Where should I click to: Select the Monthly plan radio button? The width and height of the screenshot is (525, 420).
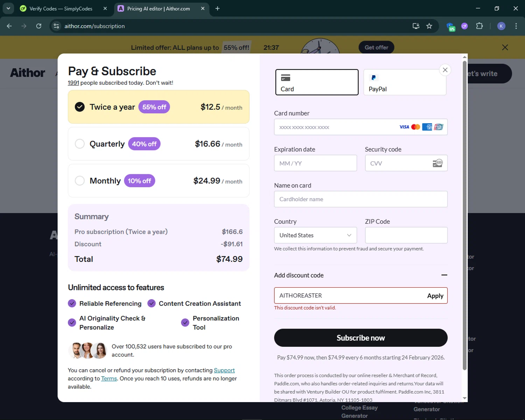80,181
